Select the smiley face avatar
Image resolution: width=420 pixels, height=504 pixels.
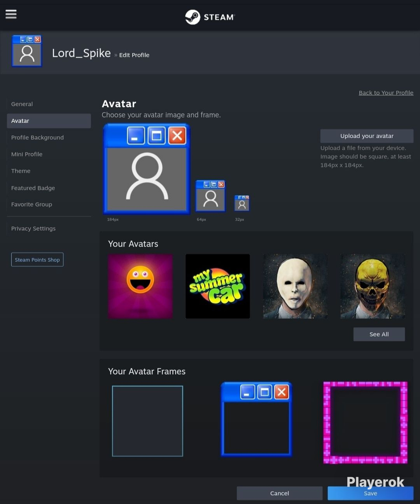coord(140,286)
